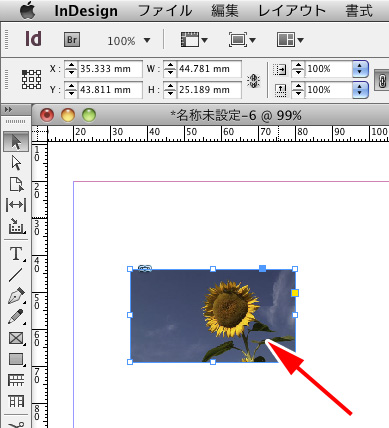The height and width of the screenshot is (428, 389).
Task: Zoom the document window with green button
Action: point(89,115)
